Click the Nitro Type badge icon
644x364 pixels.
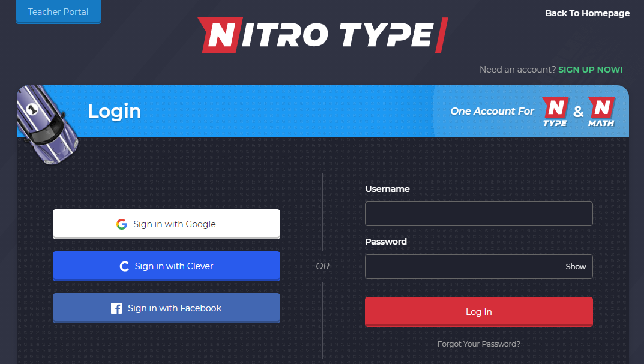pyautogui.click(x=555, y=112)
